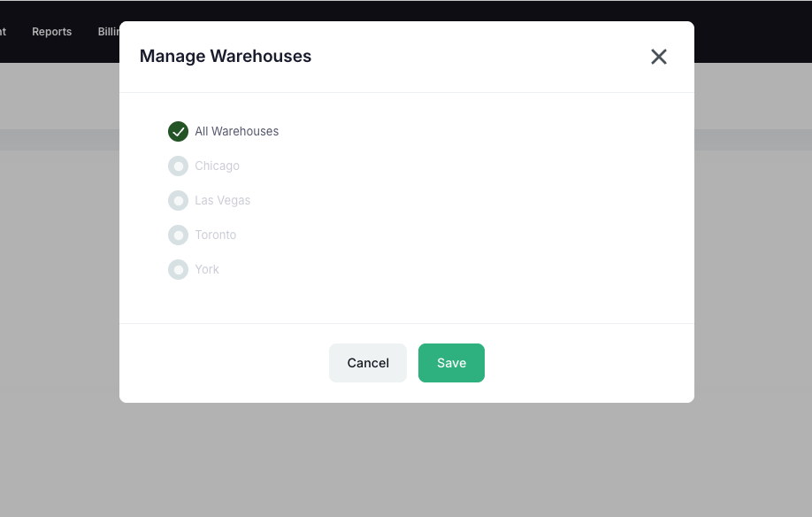This screenshot has height=517, width=812.
Task: Click the Las Vegas label text
Action: 222,200
